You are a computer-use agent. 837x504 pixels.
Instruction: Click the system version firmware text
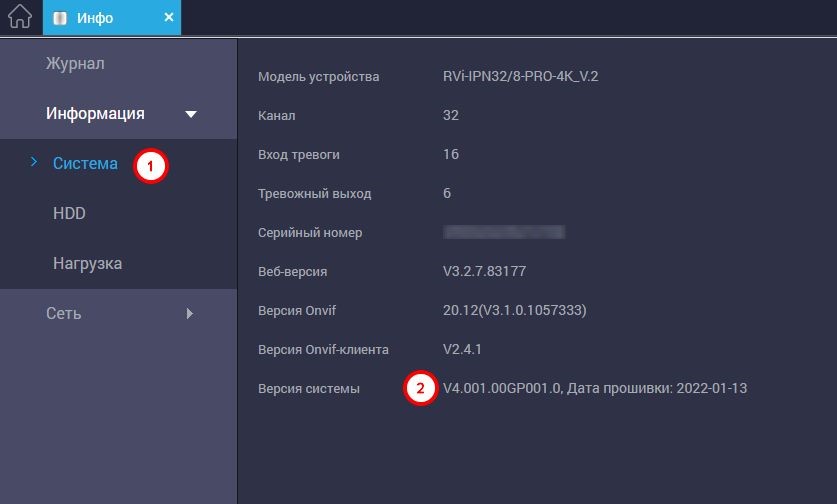594,388
